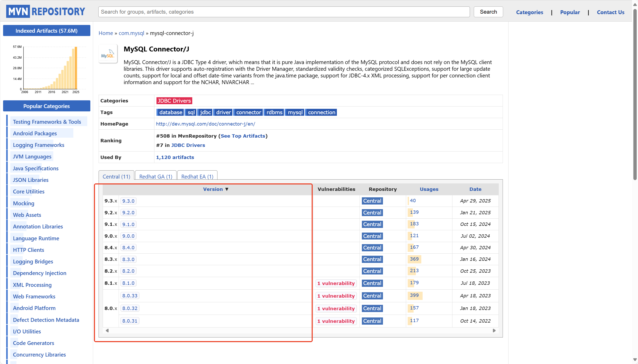Sort the table by Date column
The height and width of the screenshot is (364, 638).
point(475,189)
